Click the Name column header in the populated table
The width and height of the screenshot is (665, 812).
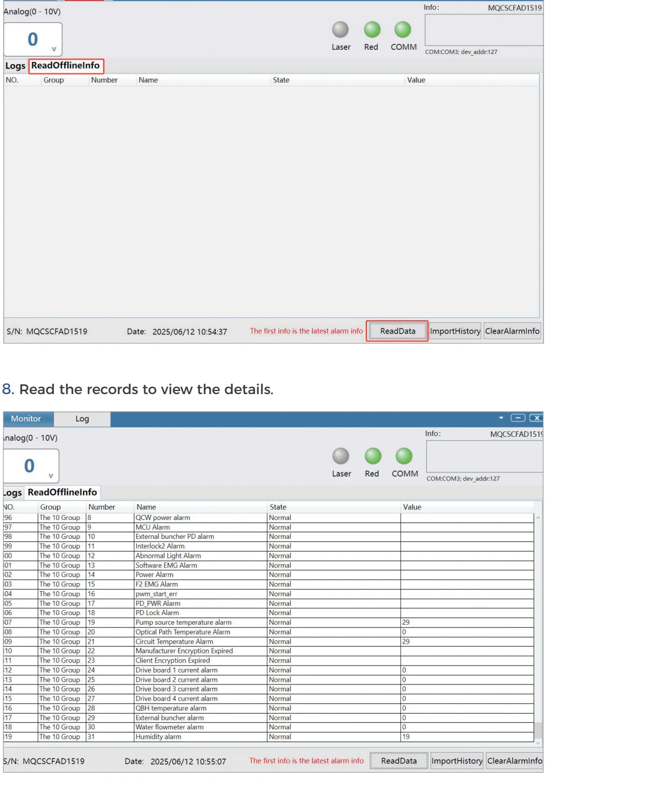pos(200,507)
